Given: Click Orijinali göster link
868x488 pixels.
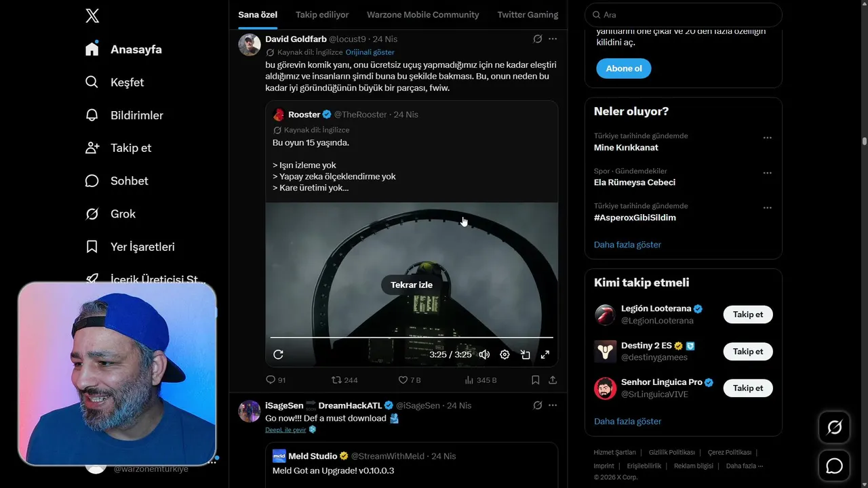Looking at the screenshot, I should coord(370,52).
